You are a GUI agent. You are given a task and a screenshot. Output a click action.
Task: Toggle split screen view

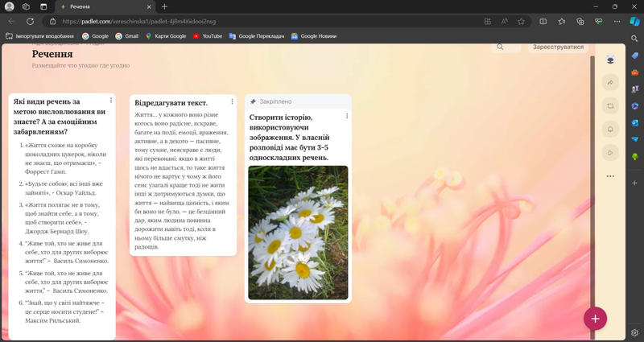[x=543, y=22]
